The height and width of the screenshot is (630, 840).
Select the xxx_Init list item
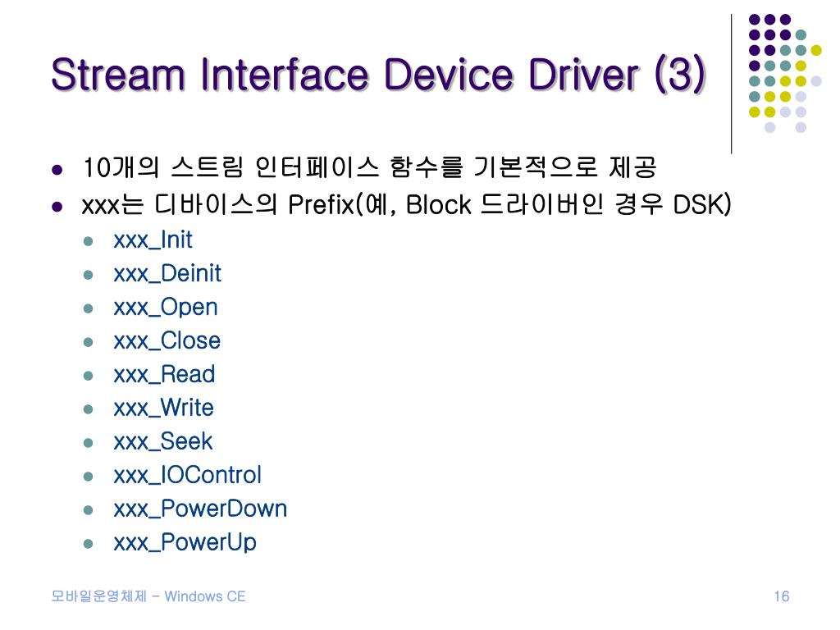point(153,240)
